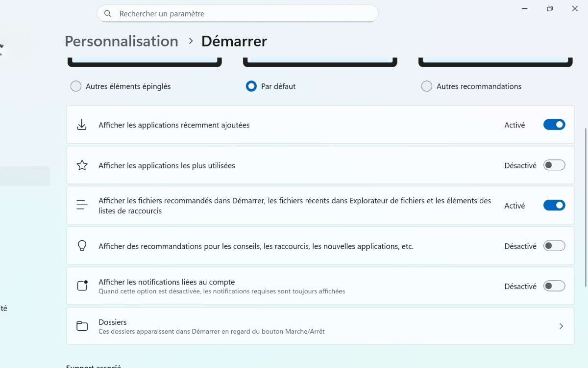
Task: Click the Dossiers folder icon
Action: (82, 326)
